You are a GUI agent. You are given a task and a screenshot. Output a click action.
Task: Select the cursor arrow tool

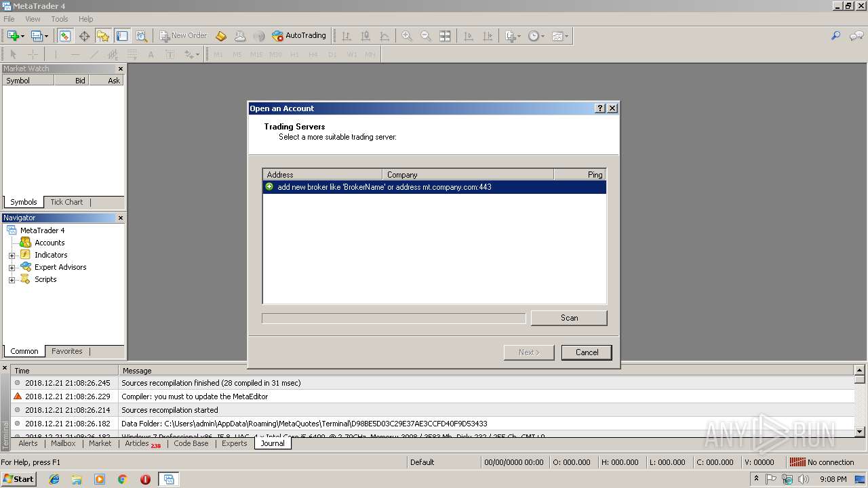point(13,54)
